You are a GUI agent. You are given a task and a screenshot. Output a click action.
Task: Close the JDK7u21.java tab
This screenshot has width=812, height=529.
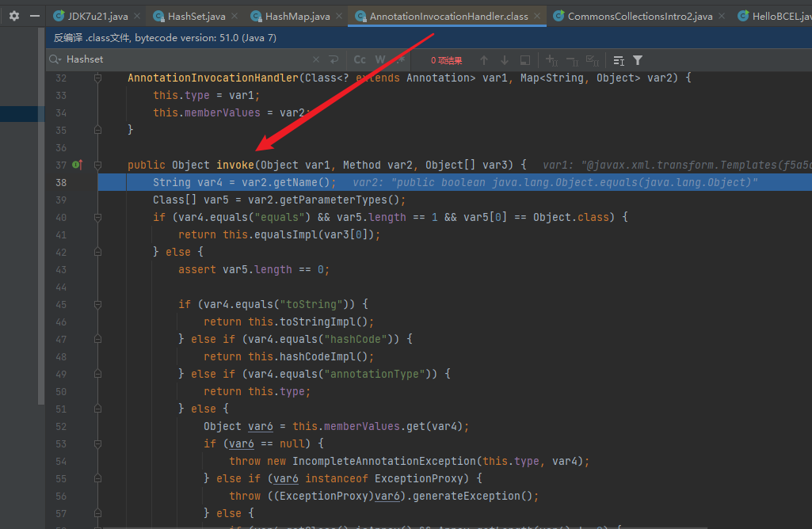pyautogui.click(x=137, y=16)
